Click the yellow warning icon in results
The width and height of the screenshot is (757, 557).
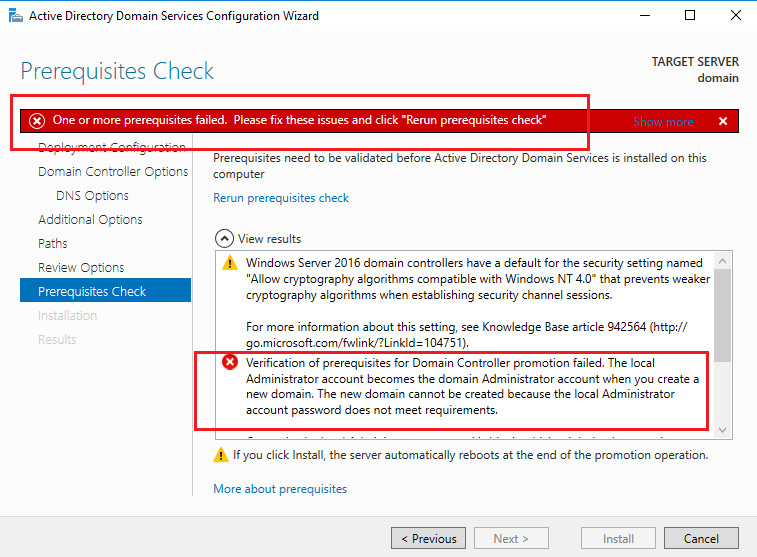point(230,264)
